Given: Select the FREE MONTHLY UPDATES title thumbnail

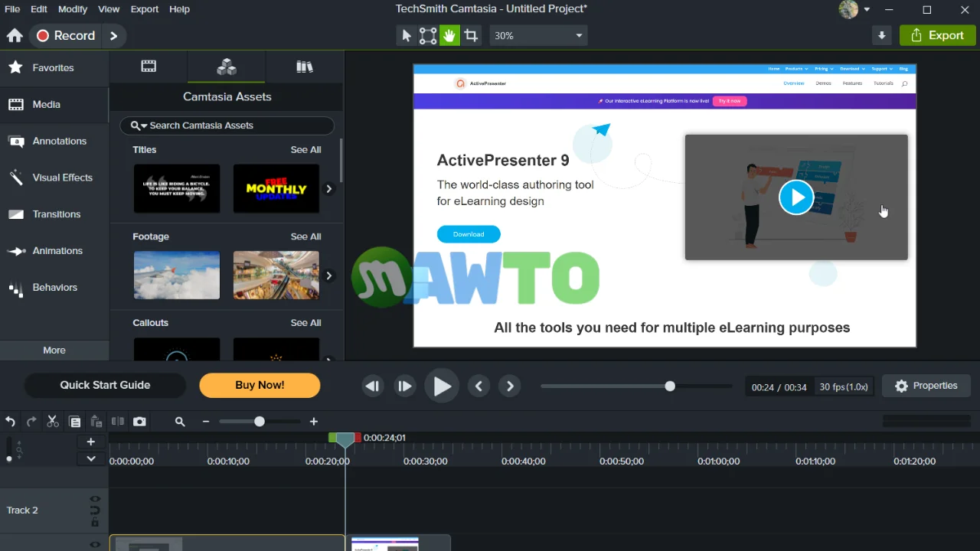Looking at the screenshot, I should [x=276, y=188].
